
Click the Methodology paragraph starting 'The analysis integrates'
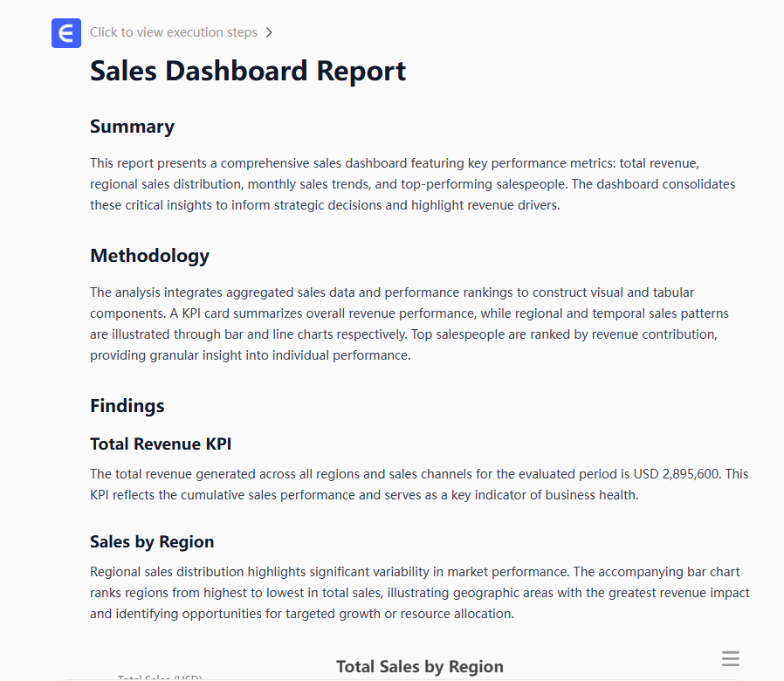tap(409, 324)
